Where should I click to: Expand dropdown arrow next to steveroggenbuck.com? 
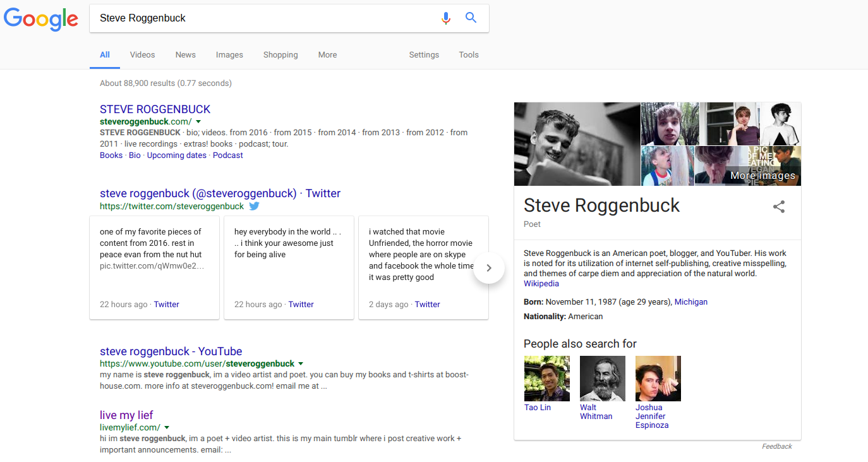(198, 121)
